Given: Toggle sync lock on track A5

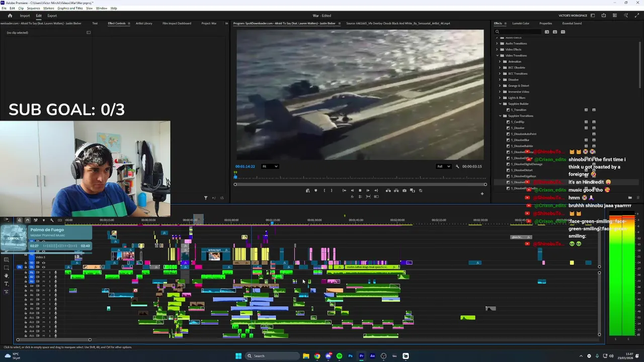Looking at the screenshot, I should (x=38, y=291).
